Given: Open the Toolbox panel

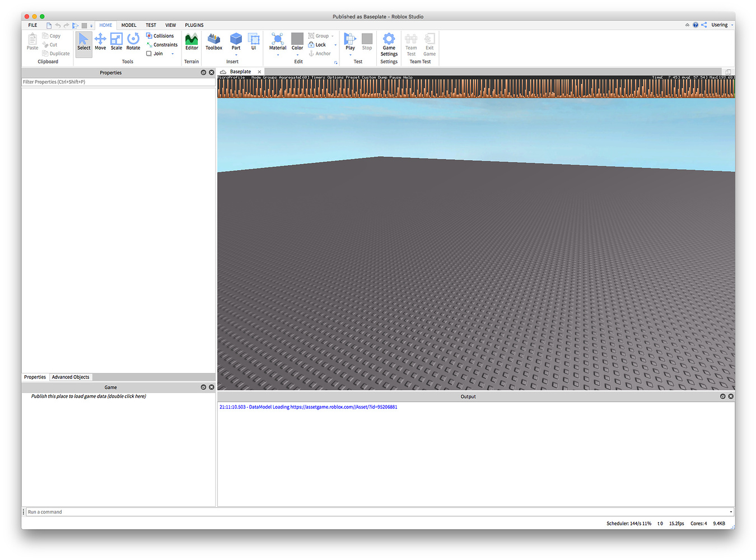Looking at the screenshot, I should (x=214, y=42).
